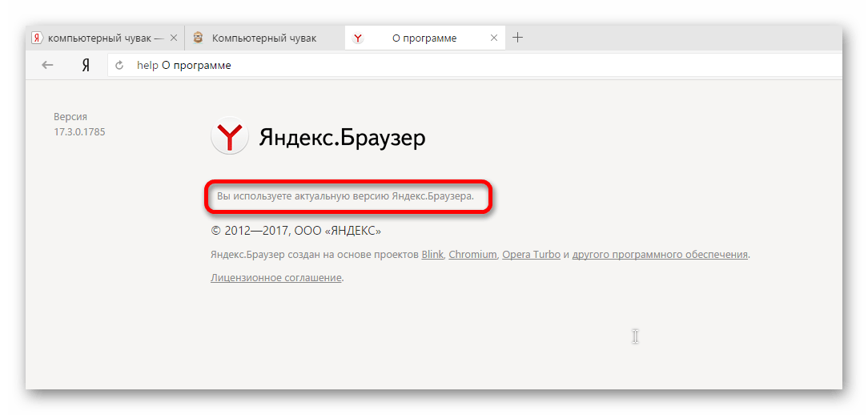Click the 'Версия' label
Viewport: 868px width, 415px height.
[70, 117]
